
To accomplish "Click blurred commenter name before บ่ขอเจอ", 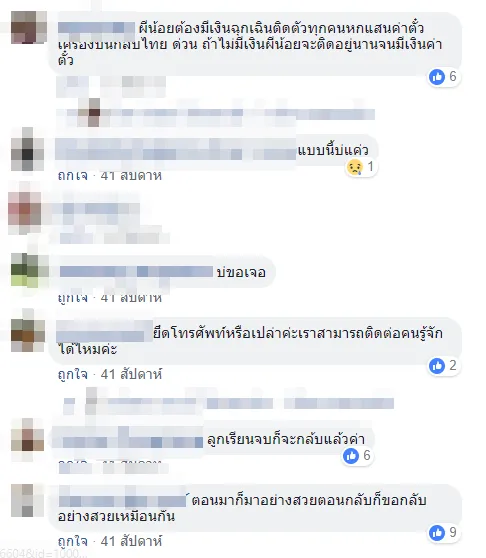I will 136,272.
